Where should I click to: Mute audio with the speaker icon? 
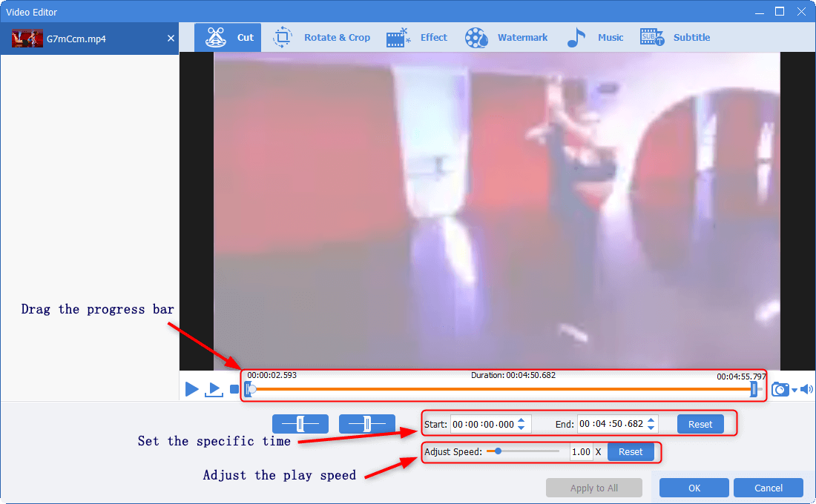click(806, 389)
